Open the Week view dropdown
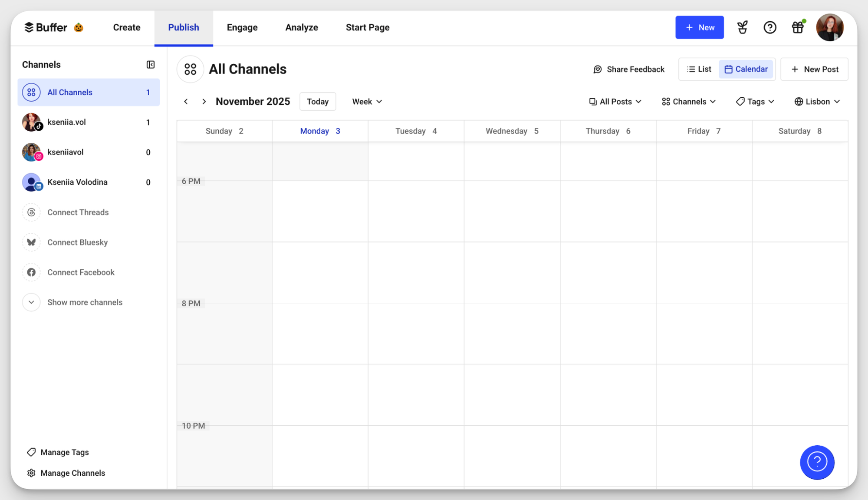 tap(367, 101)
